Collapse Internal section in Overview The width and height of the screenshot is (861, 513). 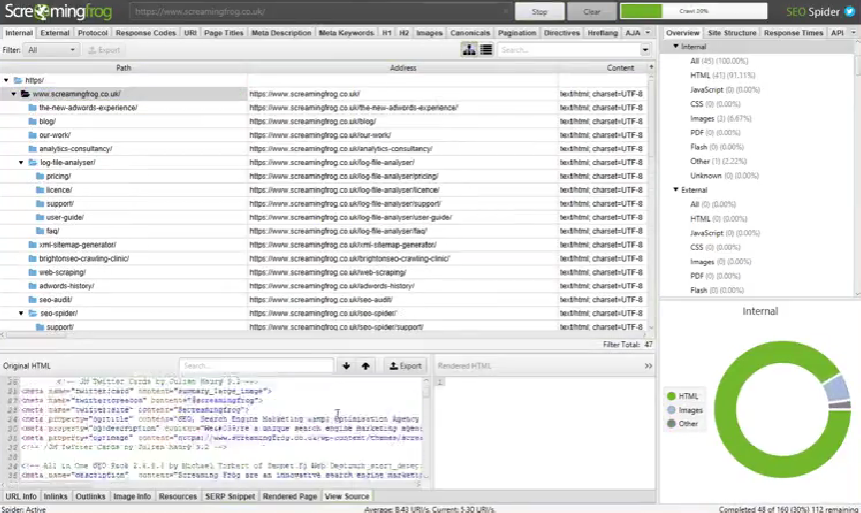click(676, 47)
